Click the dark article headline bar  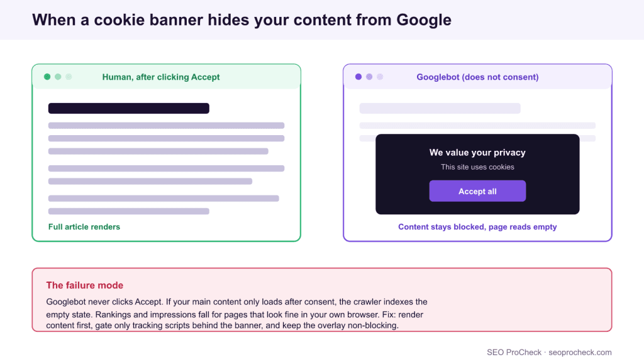point(128,108)
